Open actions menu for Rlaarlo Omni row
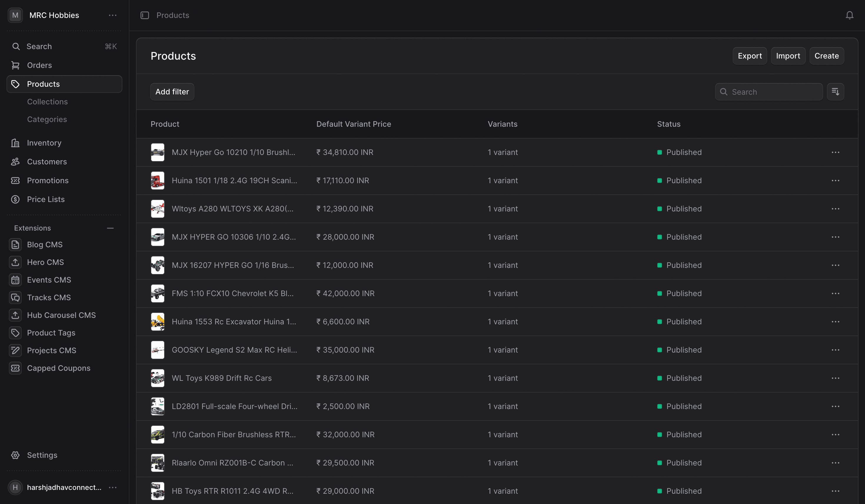 coord(835,463)
